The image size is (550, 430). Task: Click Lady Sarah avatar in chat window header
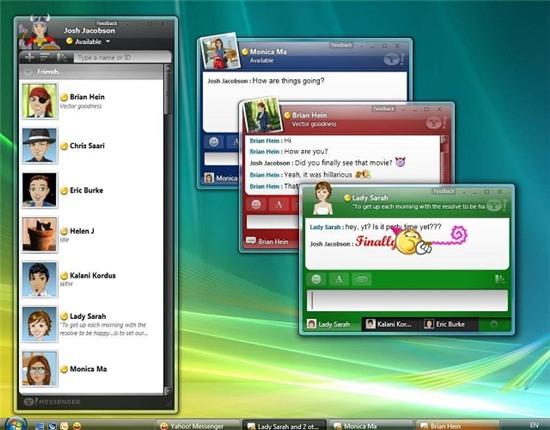coord(323,199)
